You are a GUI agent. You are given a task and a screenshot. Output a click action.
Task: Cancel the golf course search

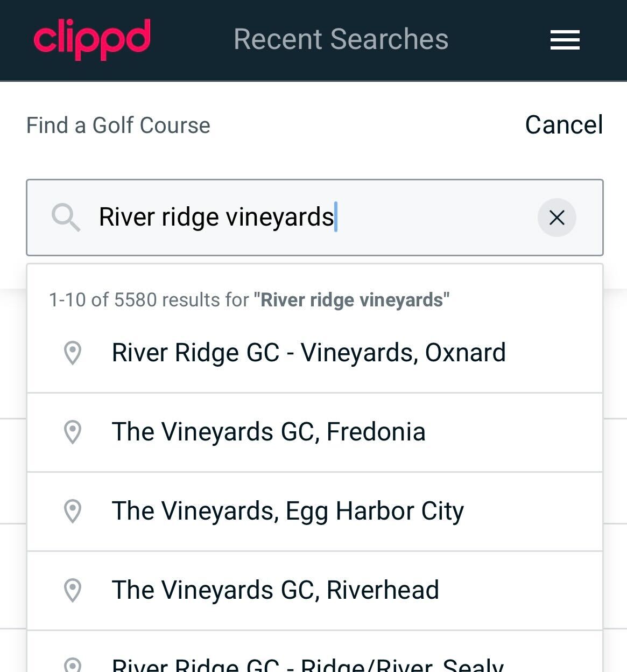tap(563, 125)
